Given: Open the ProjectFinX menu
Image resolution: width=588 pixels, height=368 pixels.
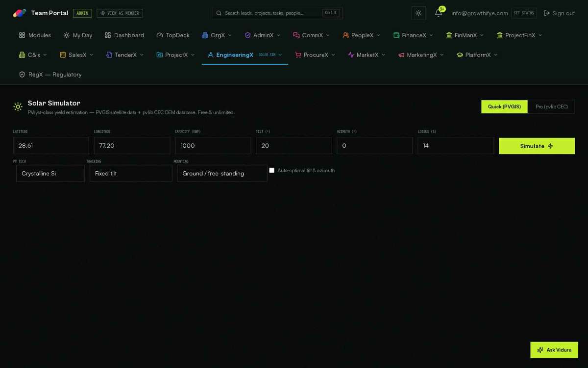Looking at the screenshot, I should tap(519, 35).
